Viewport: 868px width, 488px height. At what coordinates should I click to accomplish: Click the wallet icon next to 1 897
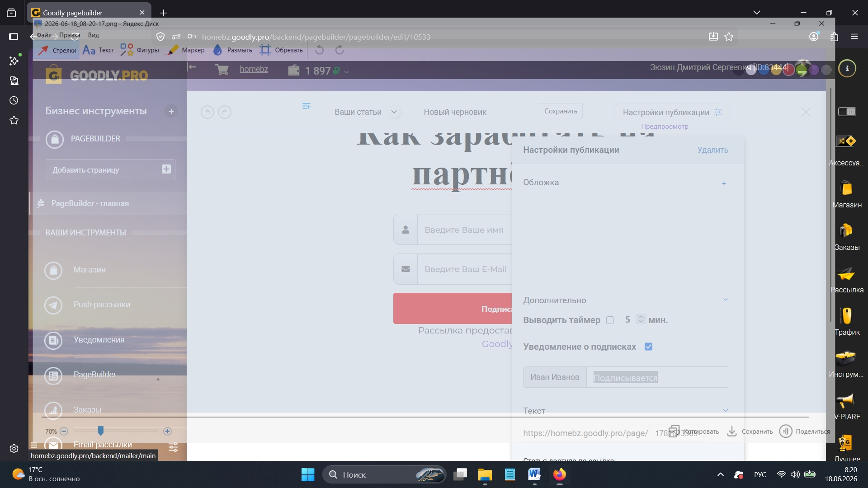coord(294,70)
